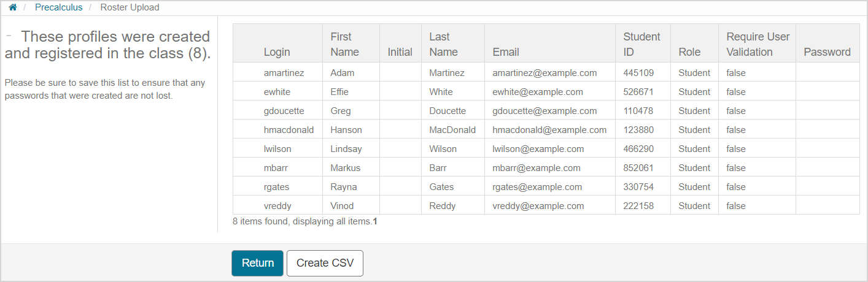
Task: Select the Email column header
Action: click(x=506, y=52)
